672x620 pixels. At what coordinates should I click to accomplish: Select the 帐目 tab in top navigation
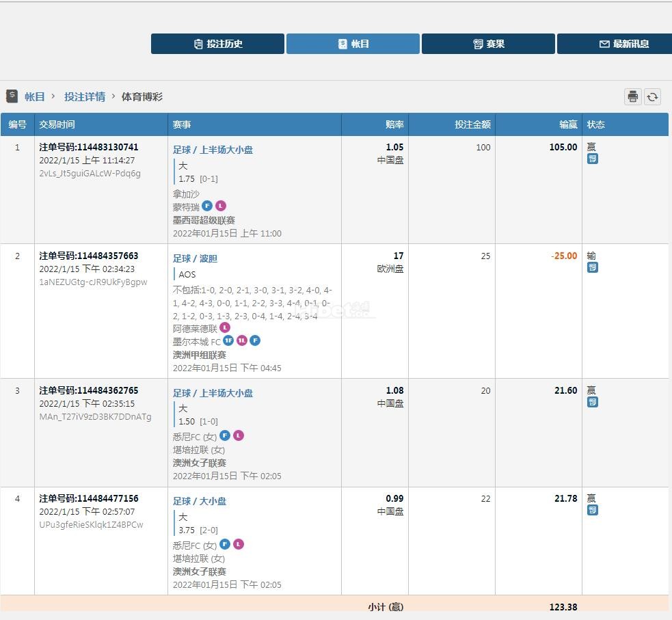353,44
